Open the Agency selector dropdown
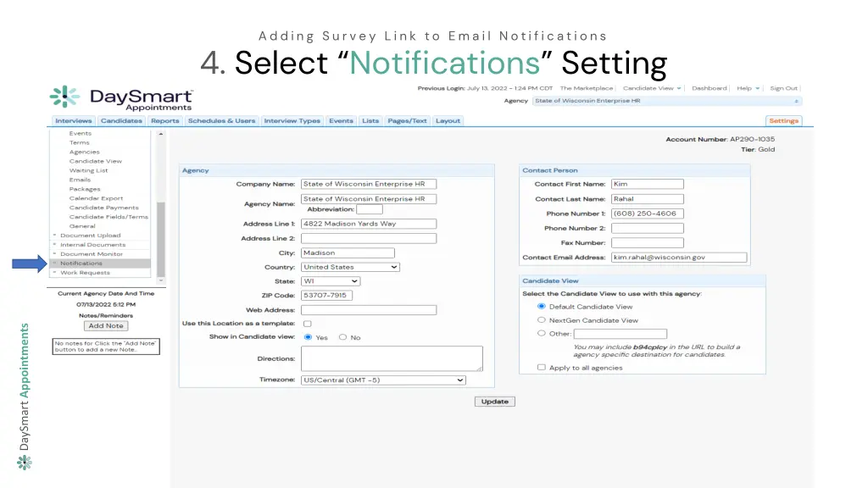 pos(667,101)
